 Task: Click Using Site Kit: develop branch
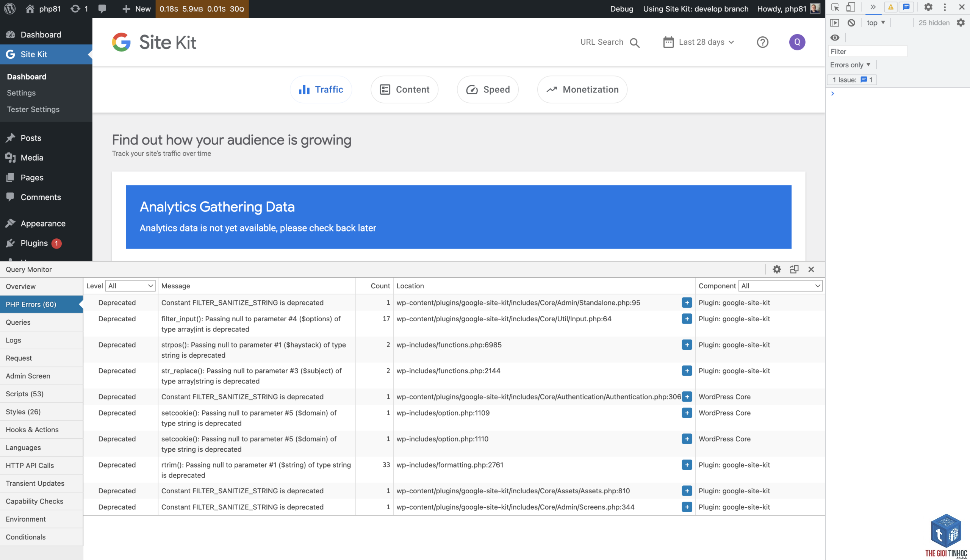[x=695, y=9]
